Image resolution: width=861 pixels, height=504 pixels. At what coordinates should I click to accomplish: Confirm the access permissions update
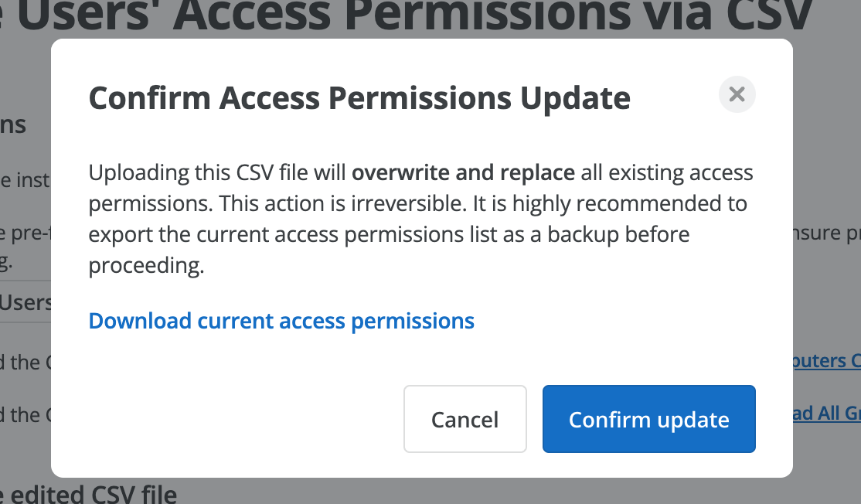coord(649,419)
